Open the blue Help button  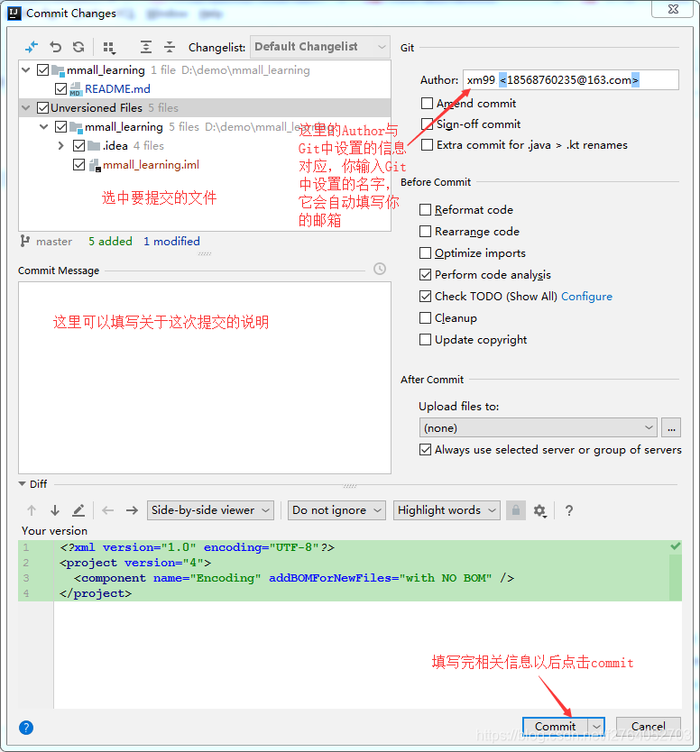pyautogui.click(x=26, y=728)
